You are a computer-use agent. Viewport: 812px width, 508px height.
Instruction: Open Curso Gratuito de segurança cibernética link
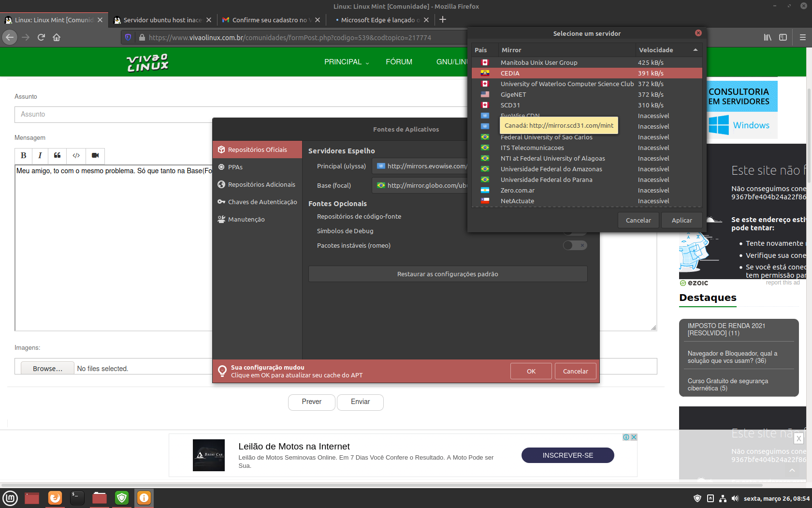click(728, 385)
